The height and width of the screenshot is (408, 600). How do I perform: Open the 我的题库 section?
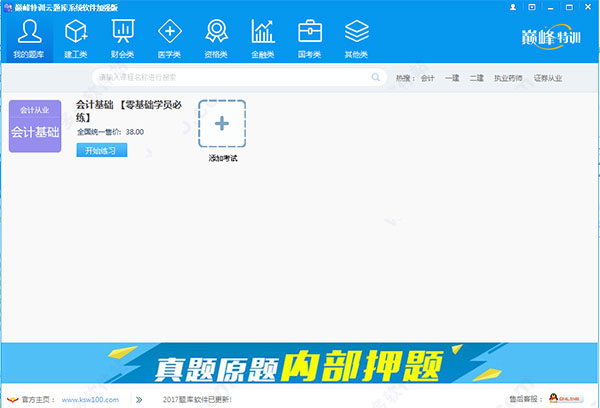tap(29, 39)
